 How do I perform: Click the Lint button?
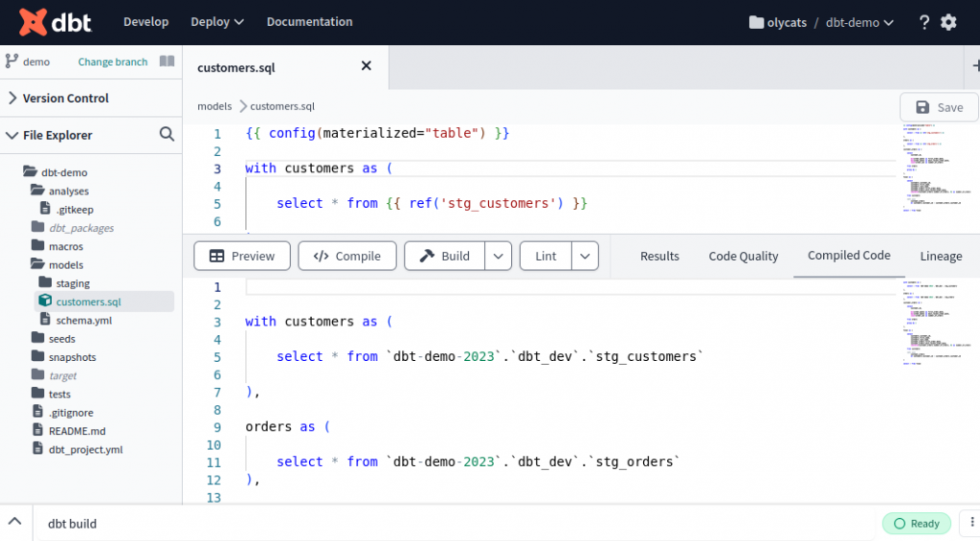[546, 256]
